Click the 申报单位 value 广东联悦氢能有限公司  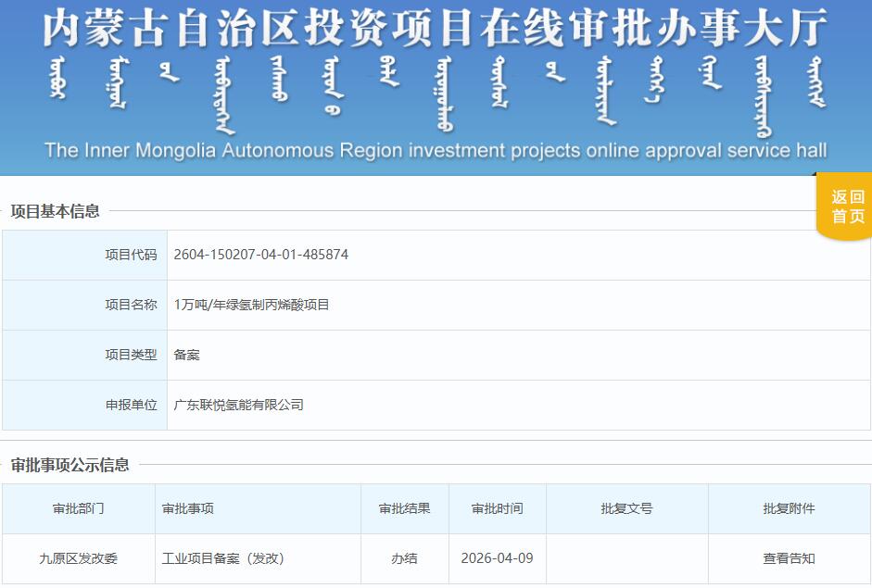point(239,405)
